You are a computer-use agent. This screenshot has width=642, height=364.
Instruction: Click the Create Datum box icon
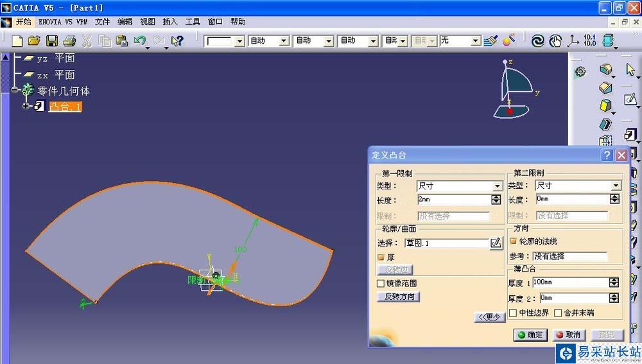609,40
